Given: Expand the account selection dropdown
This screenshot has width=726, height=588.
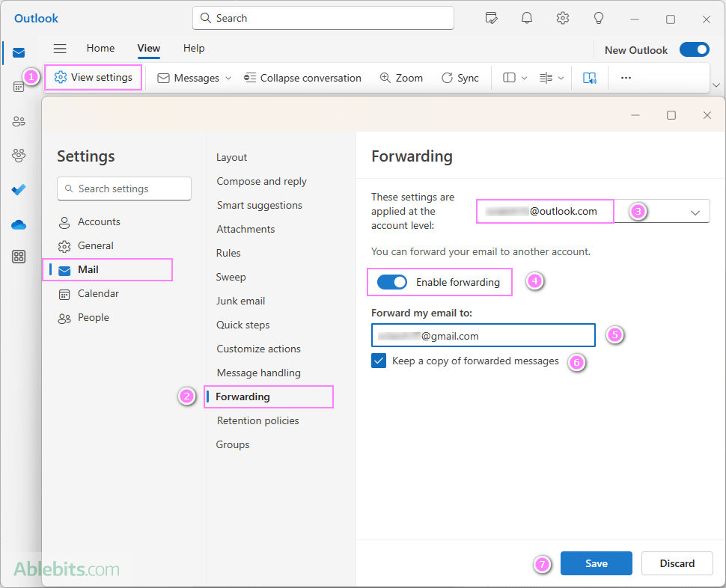Looking at the screenshot, I should [x=695, y=212].
